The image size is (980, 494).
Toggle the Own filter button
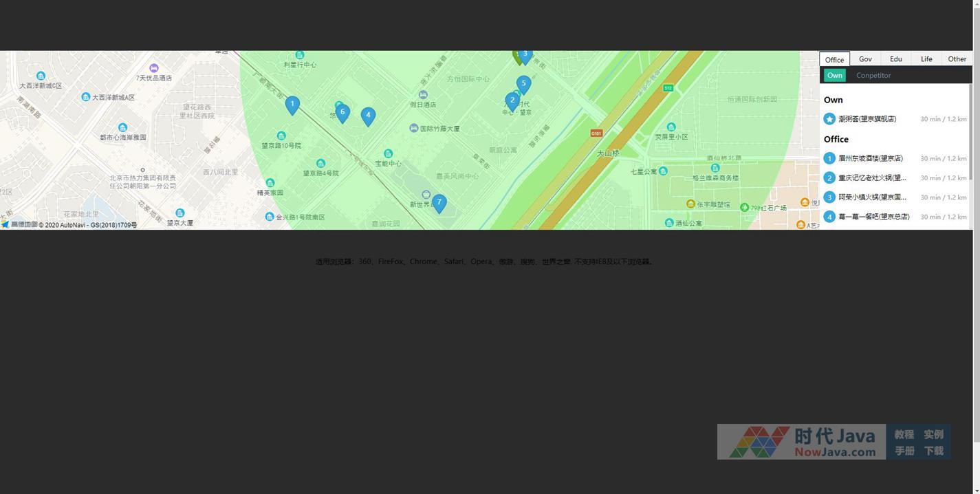pyautogui.click(x=834, y=76)
